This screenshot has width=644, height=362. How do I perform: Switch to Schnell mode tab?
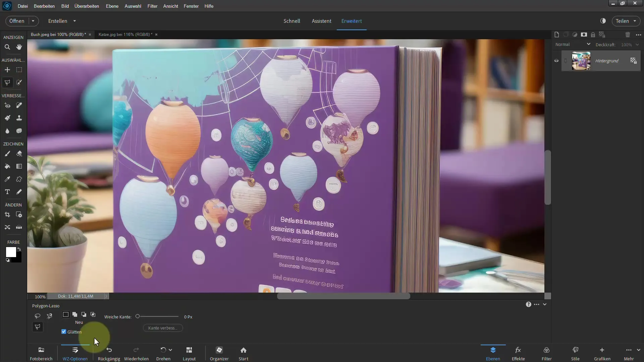point(292,21)
